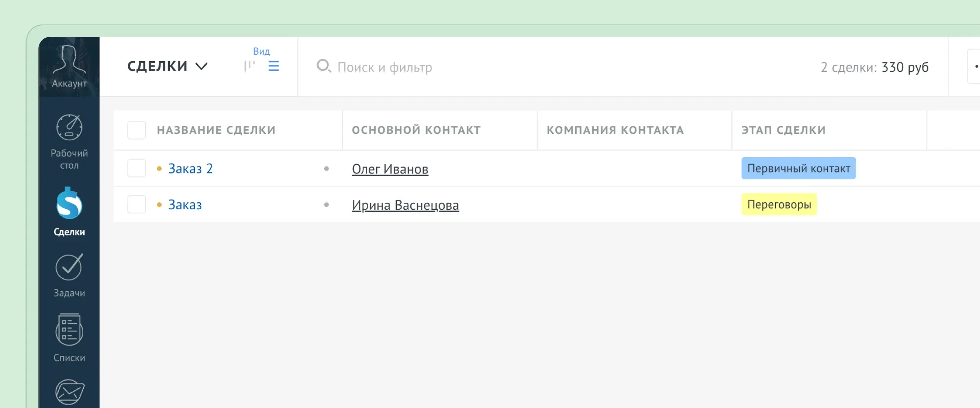Open contact Ирина Васнецова
Image resolution: width=980 pixels, height=408 pixels.
[406, 205]
